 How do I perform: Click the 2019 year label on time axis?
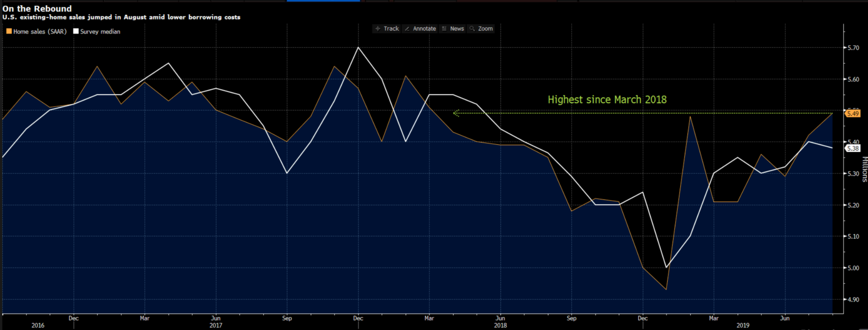(743, 325)
